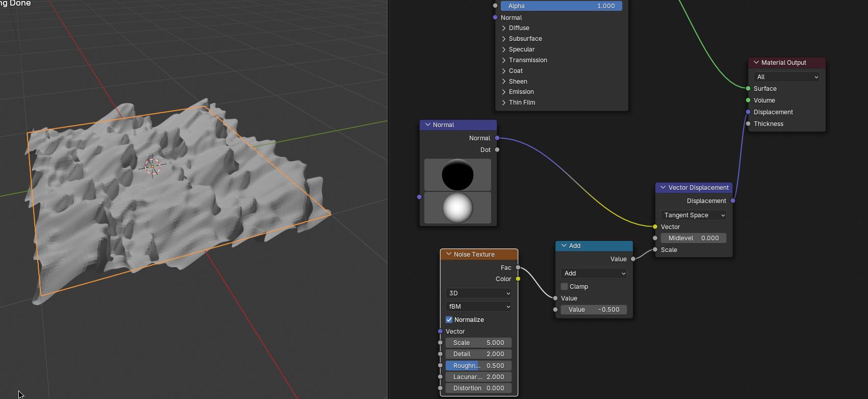868x399 pixels.
Task: Open the Material Output target dropdown All
Action: coord(786,77)
